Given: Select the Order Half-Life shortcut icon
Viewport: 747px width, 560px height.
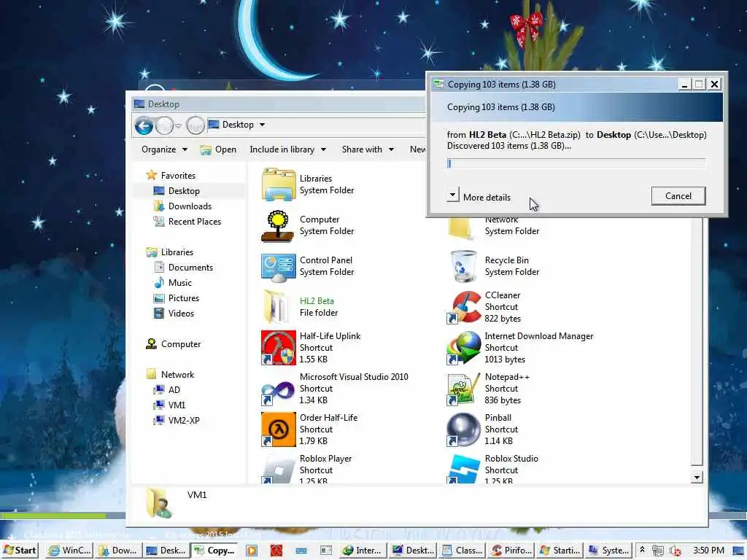Looking at the screenshot, I should pos(278,429).
